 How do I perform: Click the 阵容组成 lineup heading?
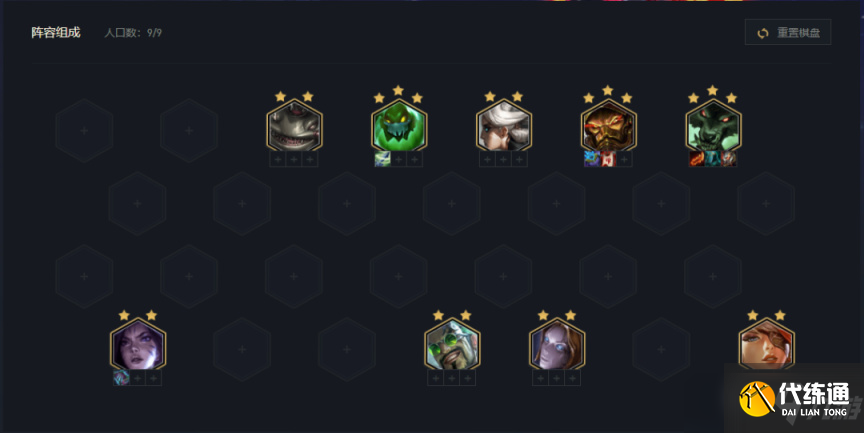click(56, 33)
